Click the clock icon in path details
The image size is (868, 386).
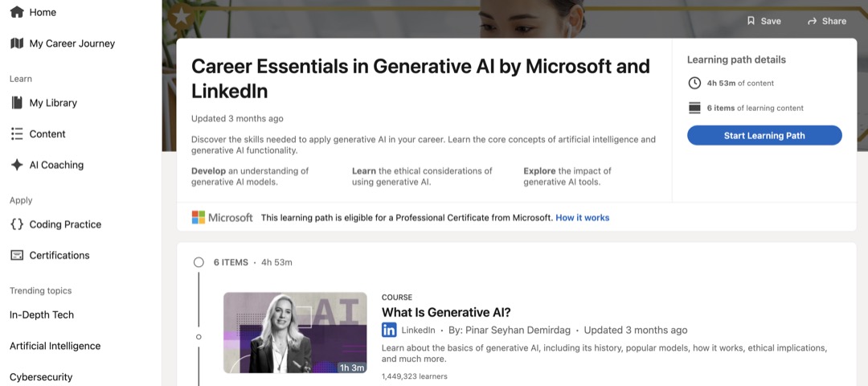(694, 83)
